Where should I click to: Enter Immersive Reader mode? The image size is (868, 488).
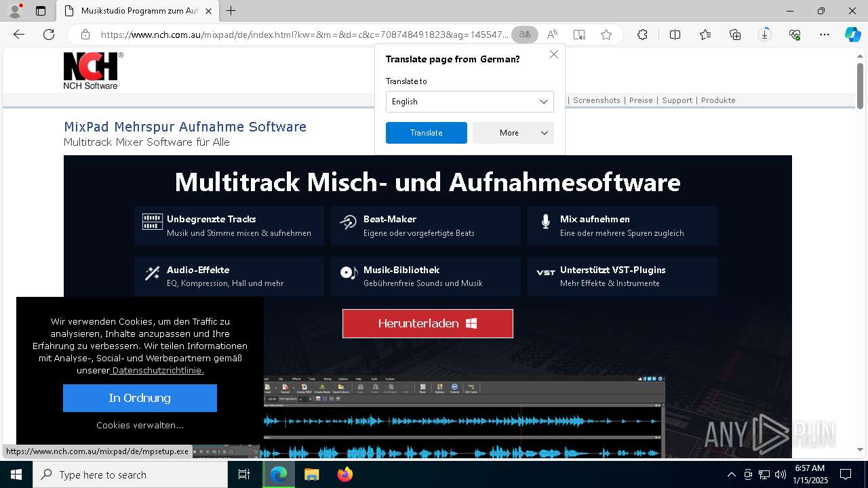click(x=579, y=35)
